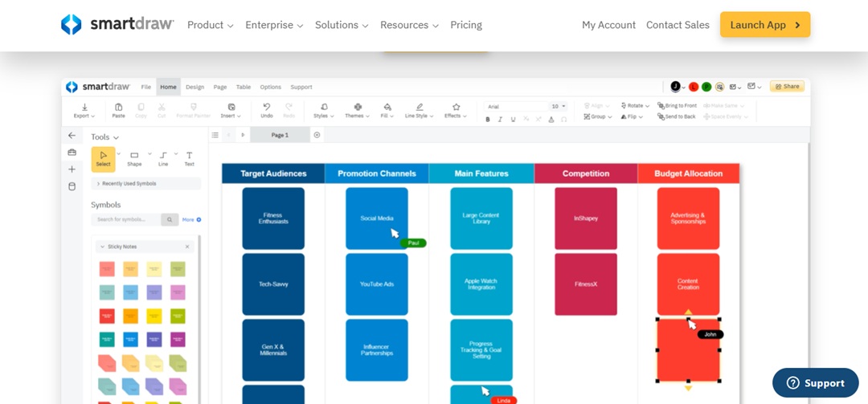The height and width of the screenshot is (404, 868).
Task: Click the Arial font name field
Action: pyautogui.click(x=516, y=106)
